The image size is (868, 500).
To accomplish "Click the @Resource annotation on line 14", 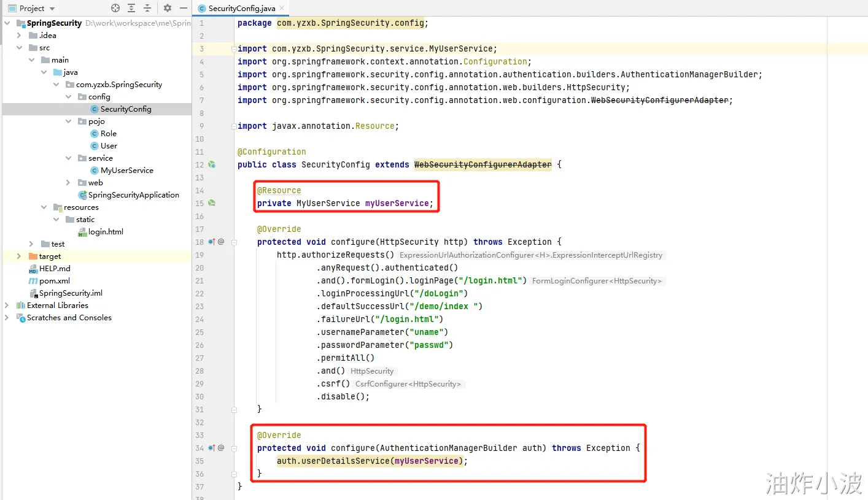I will coord(279,190).
